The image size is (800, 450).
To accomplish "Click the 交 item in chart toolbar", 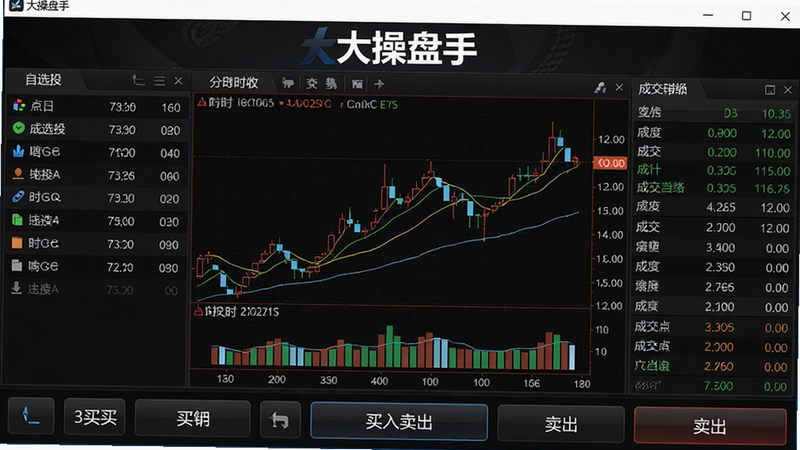I will [312, 84].
